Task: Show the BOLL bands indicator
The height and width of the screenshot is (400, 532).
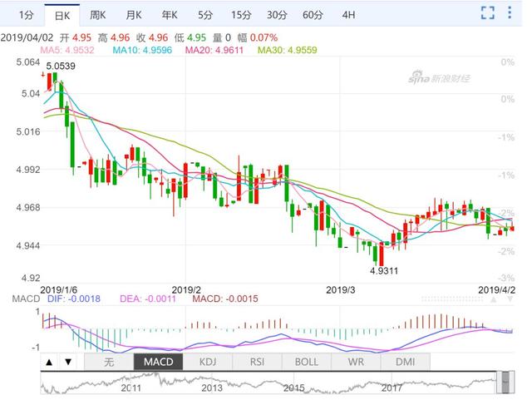Action: point(307,362)
